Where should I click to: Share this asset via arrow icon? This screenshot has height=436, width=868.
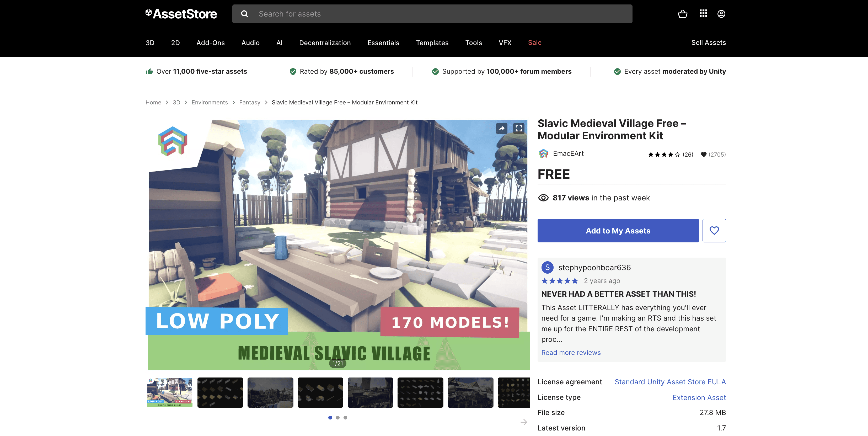coord(502,128)
